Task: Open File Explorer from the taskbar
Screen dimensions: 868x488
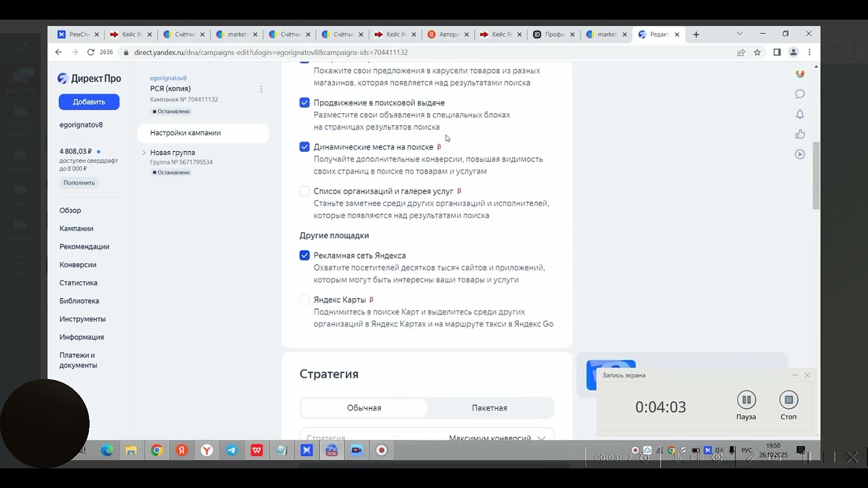Action: (x=132, y=450)
